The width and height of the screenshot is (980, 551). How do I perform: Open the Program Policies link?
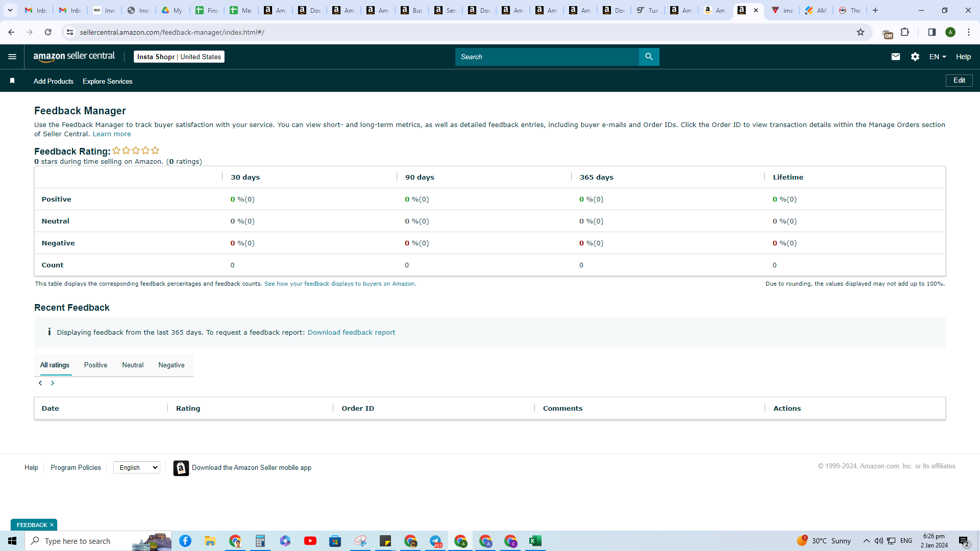(x=76, y=467)
